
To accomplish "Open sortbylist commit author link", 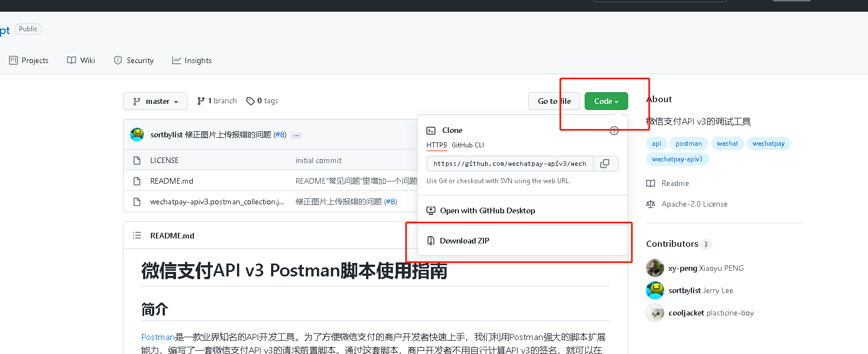I will coord(167,135).
